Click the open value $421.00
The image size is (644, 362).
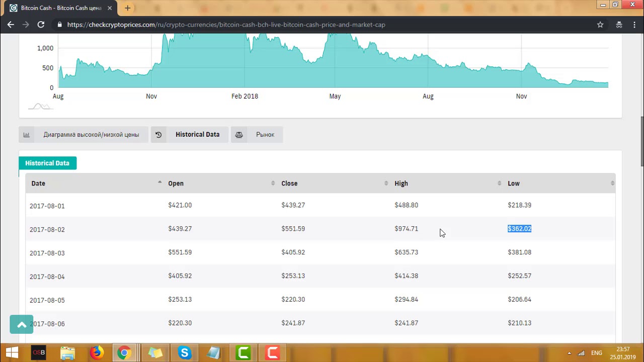tap(180, 205)
